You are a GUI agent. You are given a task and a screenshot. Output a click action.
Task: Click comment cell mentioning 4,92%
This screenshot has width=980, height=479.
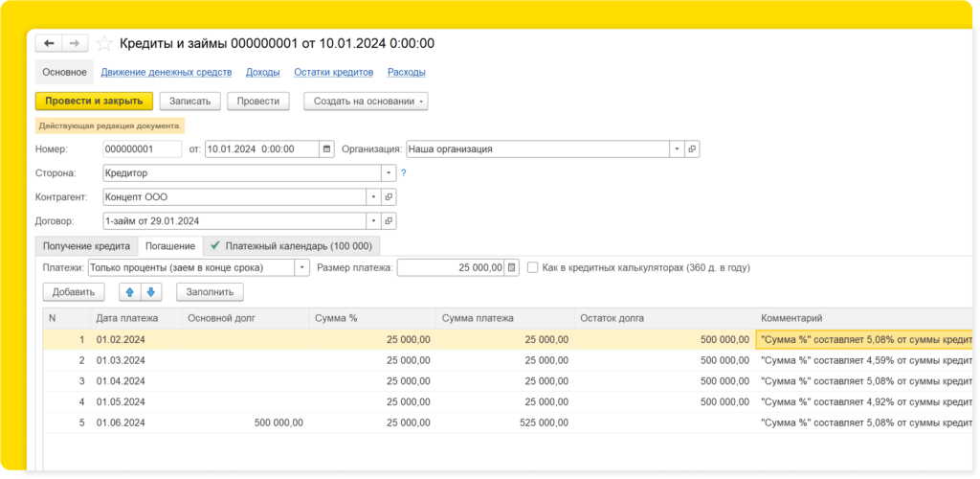(x=865, y=401)
